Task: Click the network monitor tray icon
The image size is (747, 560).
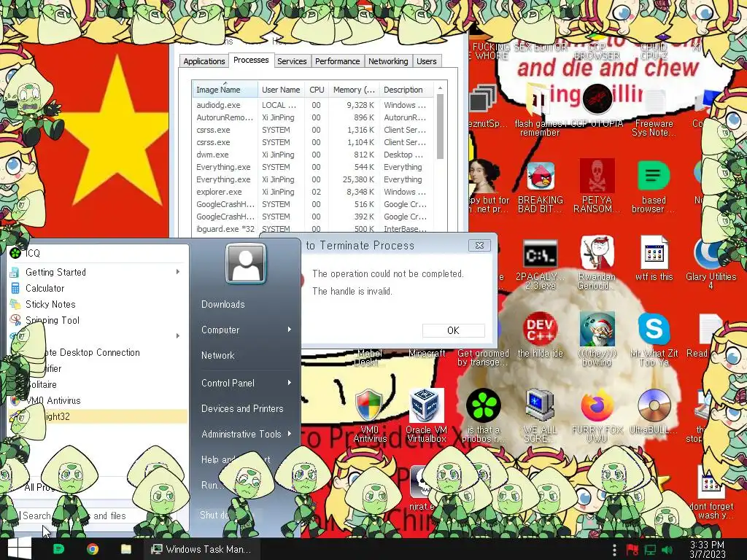Action: [650, 550]
